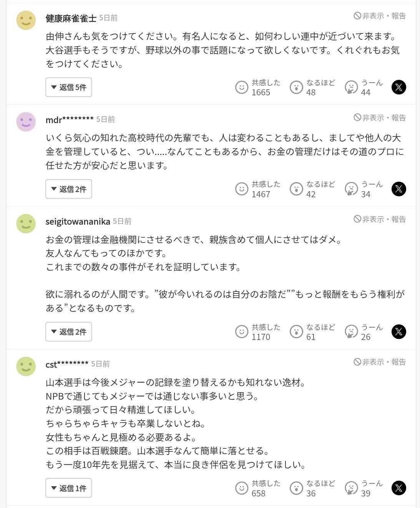Click cst******** green avatar icon
The height and width of the screenshot is (508, 420).
coord(26,366)
